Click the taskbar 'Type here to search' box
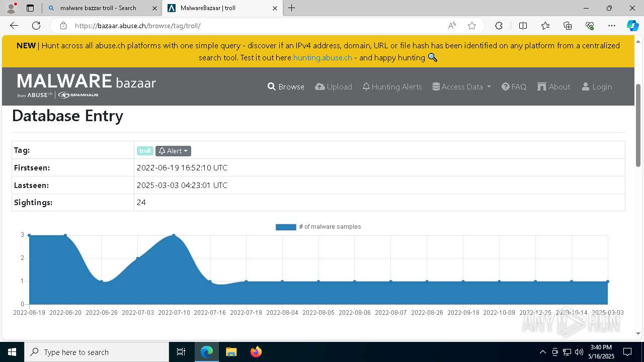Viewport: 644px width, 362px height. (97, 352)
